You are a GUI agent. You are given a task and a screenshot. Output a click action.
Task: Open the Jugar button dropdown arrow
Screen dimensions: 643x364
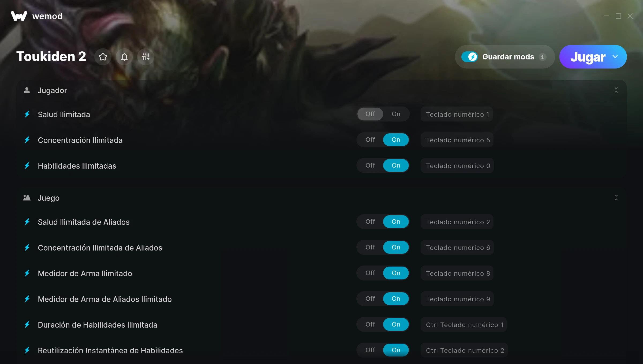(x=615, y=57)
